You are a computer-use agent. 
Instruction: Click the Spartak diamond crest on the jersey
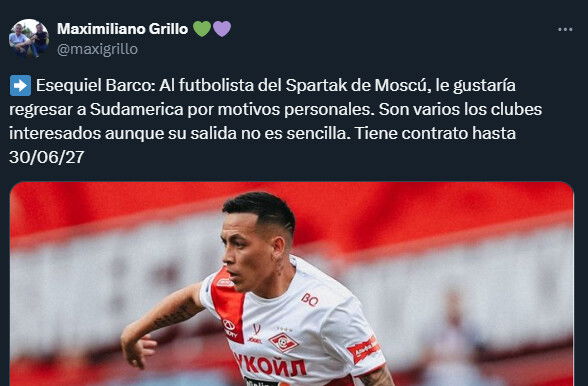click(284, 342)
